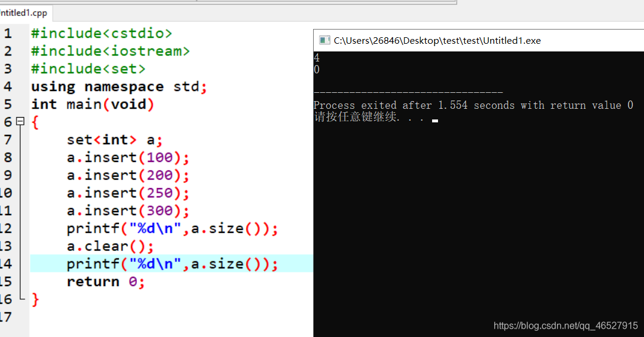Click the 'int main(void)' line

click(93, 105)
